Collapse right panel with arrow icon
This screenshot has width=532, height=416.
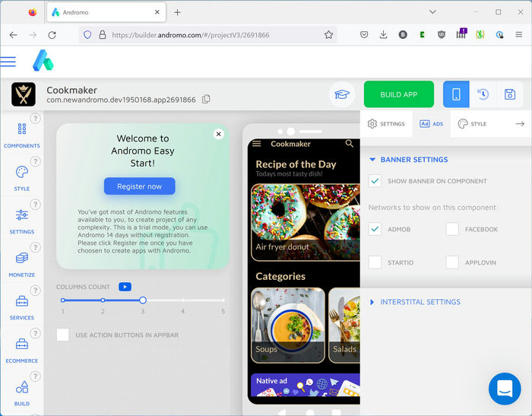(520, 124)
